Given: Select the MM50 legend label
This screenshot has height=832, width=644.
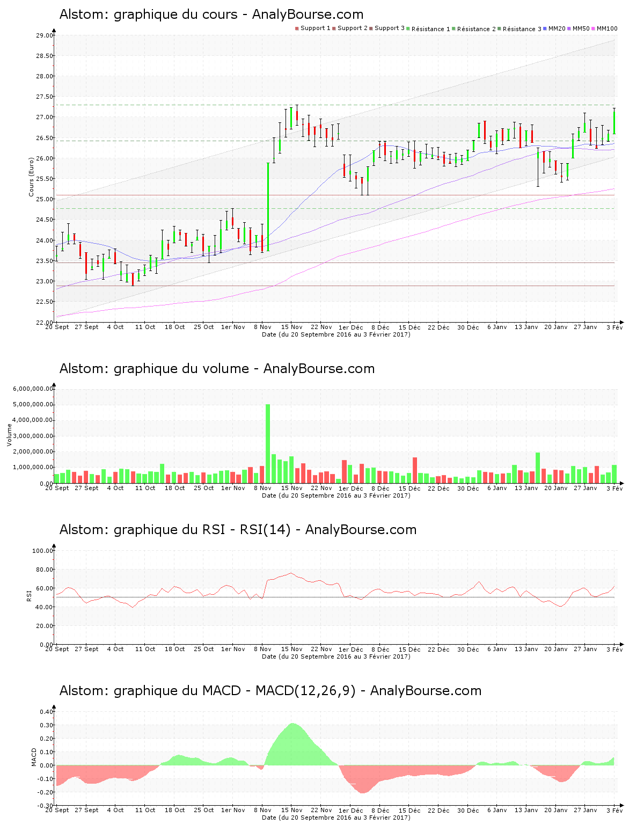Looking at the screenshot, I should click(581, 28).
